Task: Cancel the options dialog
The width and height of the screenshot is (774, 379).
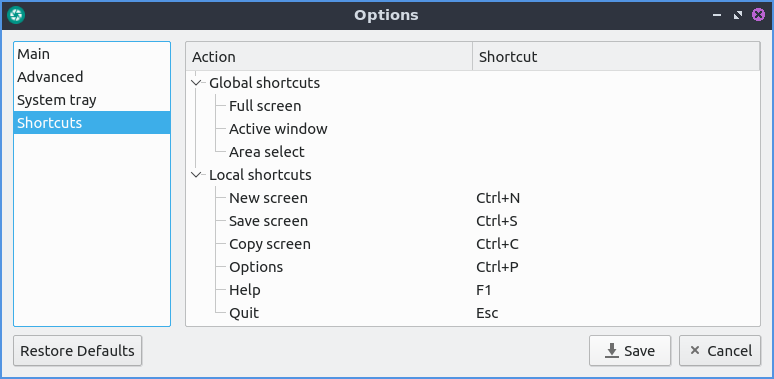Action: point(720,351)
